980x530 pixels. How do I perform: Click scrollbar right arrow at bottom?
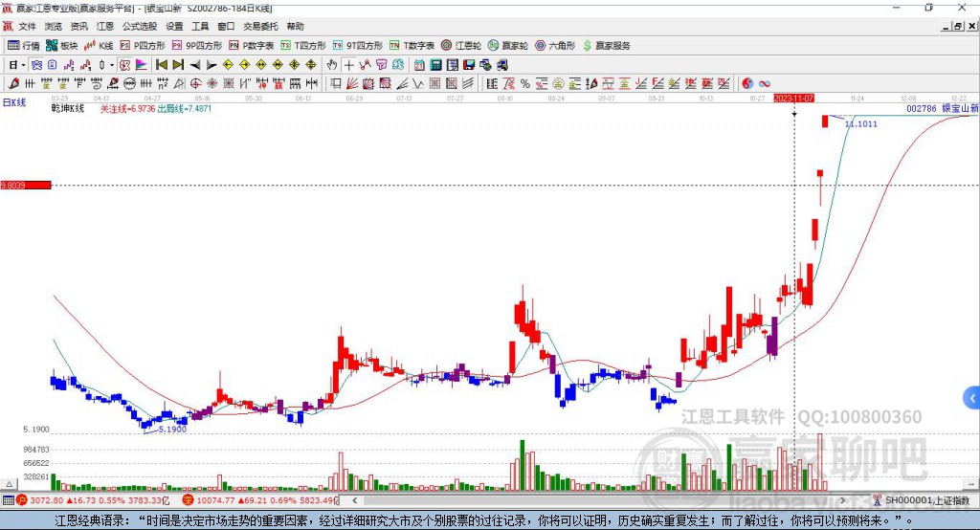[842, 500]
